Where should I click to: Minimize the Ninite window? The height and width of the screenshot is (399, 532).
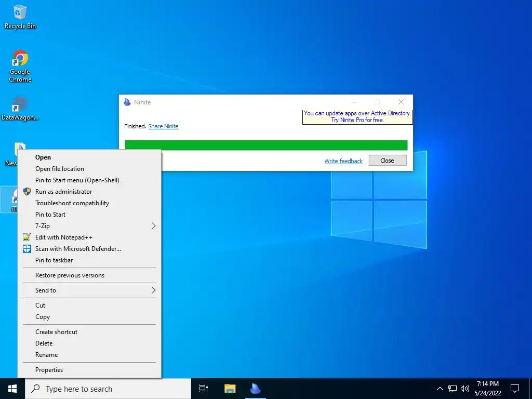(x=353, y=102)
